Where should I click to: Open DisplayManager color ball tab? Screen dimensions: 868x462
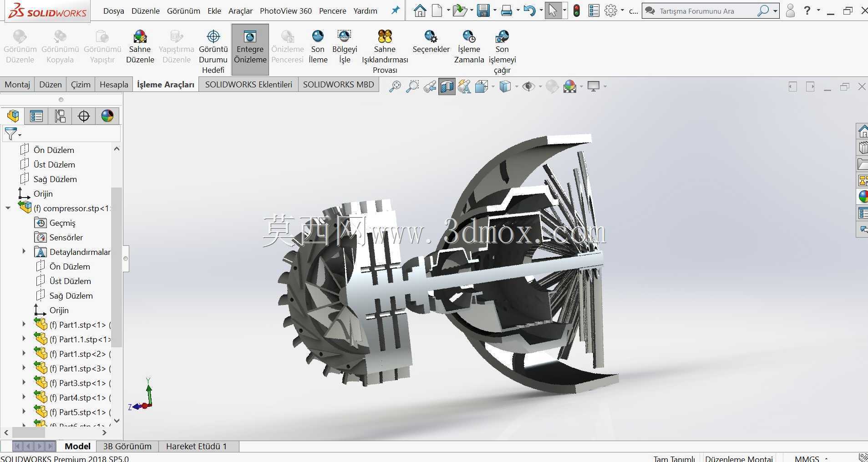(107, 116)
